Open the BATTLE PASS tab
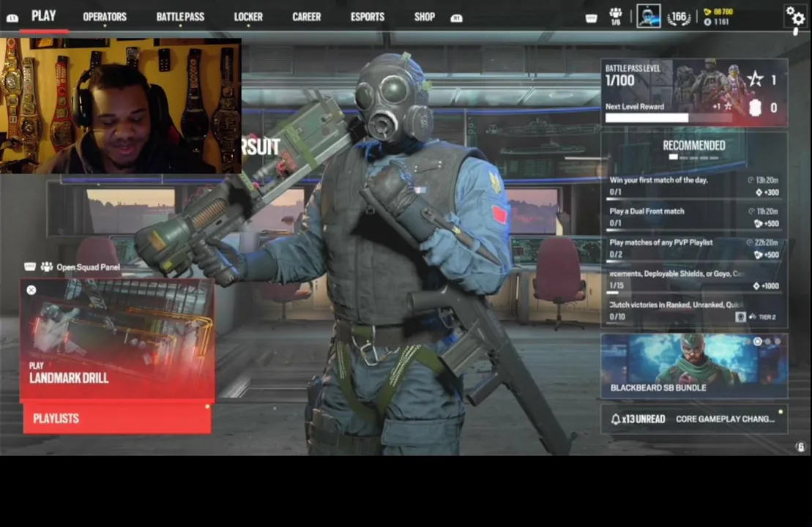 click(x=180, y=17)
